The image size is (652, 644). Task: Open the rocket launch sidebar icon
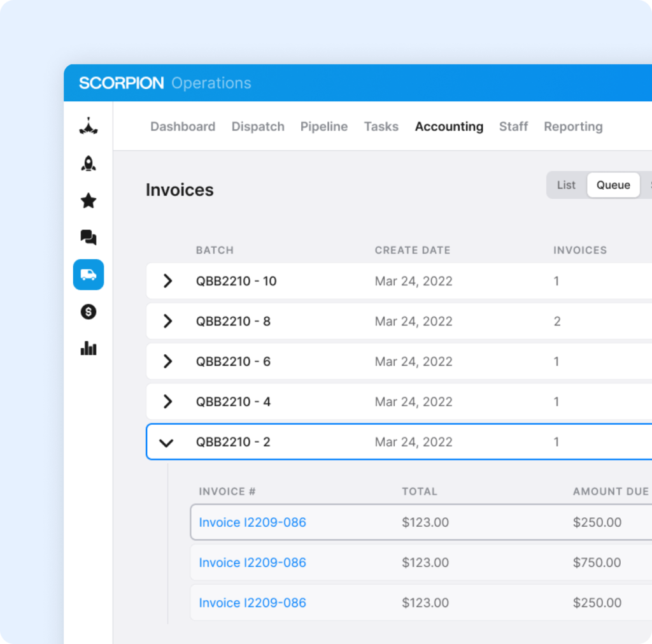[89, 163]
